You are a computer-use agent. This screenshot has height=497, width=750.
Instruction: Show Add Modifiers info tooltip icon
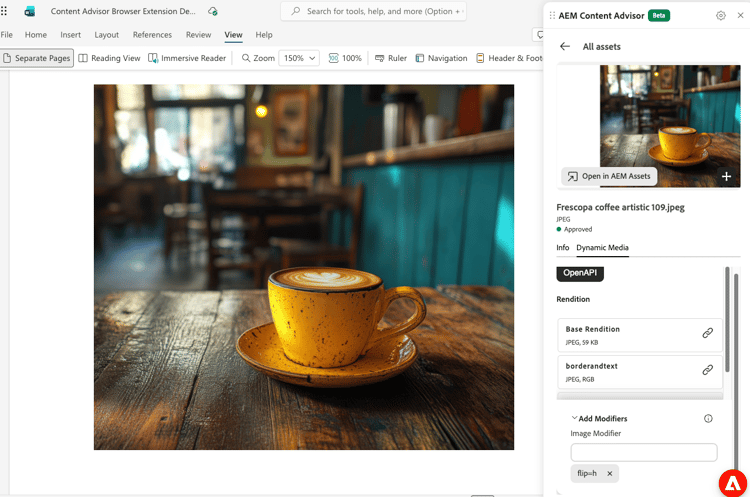[x=708, y=419]
